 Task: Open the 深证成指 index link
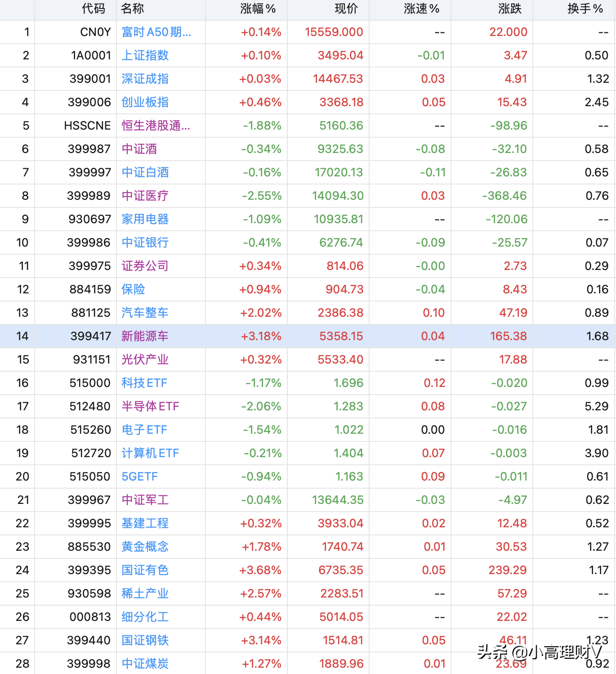tap(145, 79)
